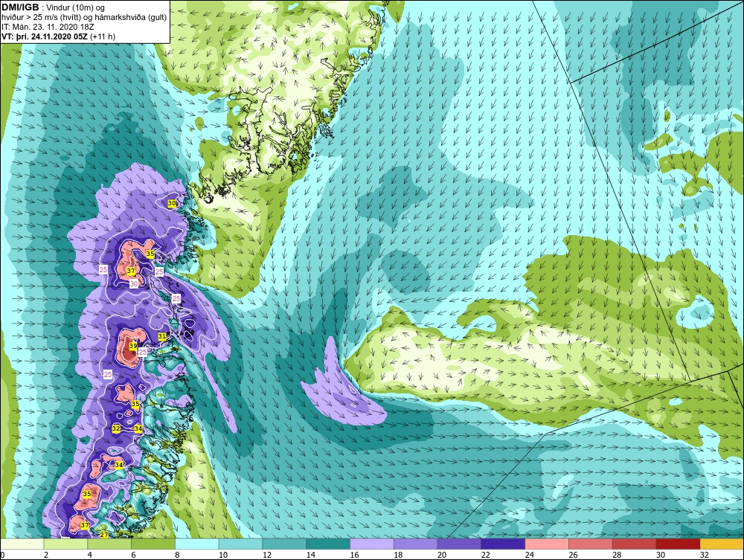
Task: Select the 18–20 m/s light purple legend swatch
Action: coord(416,544)
